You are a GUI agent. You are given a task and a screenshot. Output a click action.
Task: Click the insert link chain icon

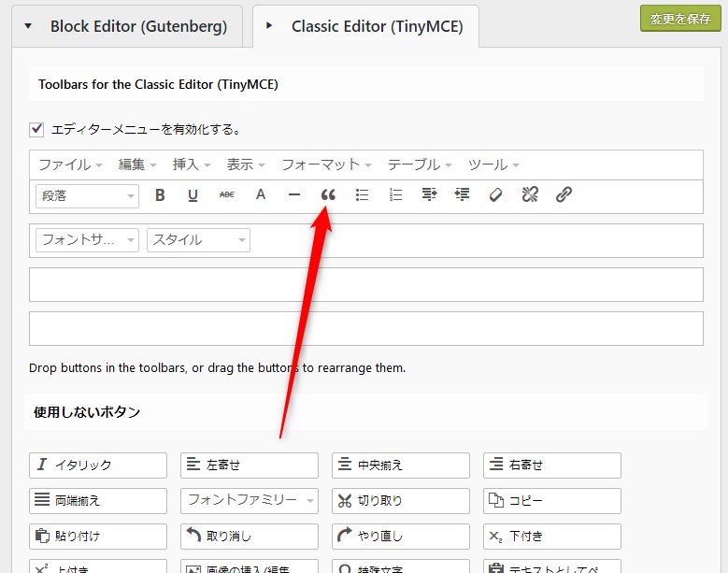564,195
